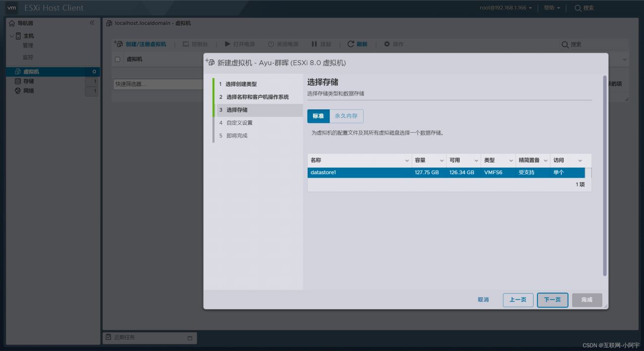Open Virtual Machines in the navigator
This screenshot has height=351, width=644.
click(53, 72)
